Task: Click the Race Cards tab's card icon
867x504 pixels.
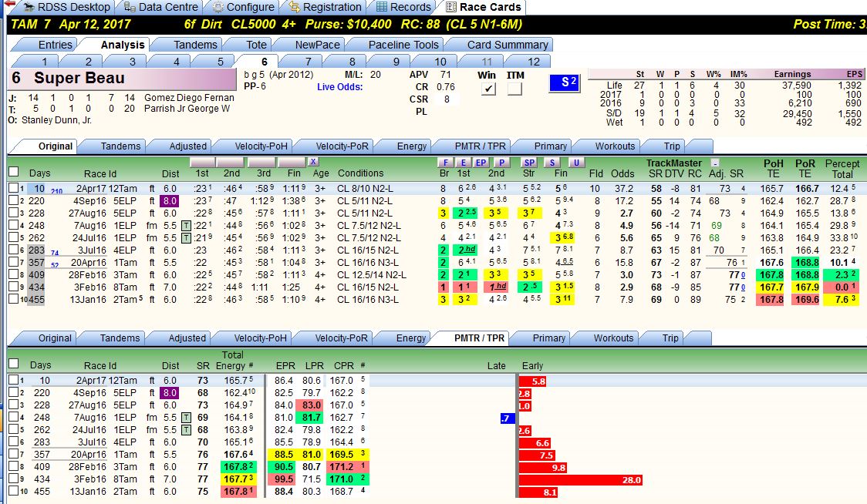Action: (x=451, y=7)
